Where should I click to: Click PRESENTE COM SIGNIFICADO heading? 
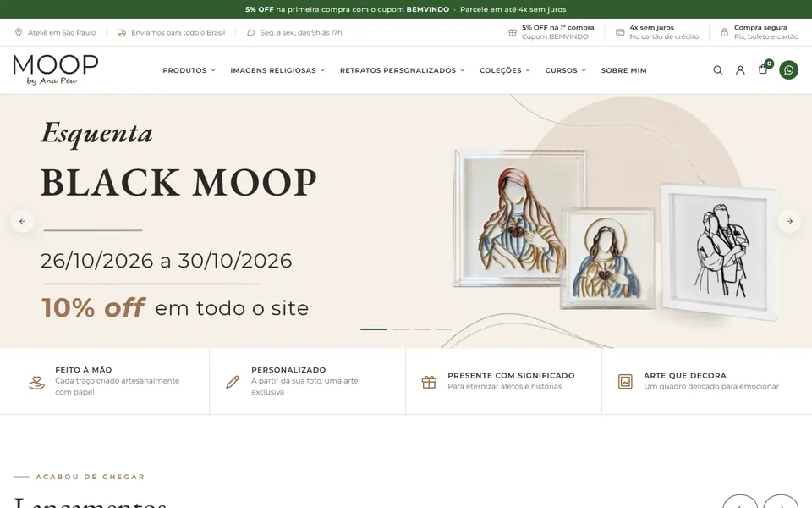(x=511, y=375)
